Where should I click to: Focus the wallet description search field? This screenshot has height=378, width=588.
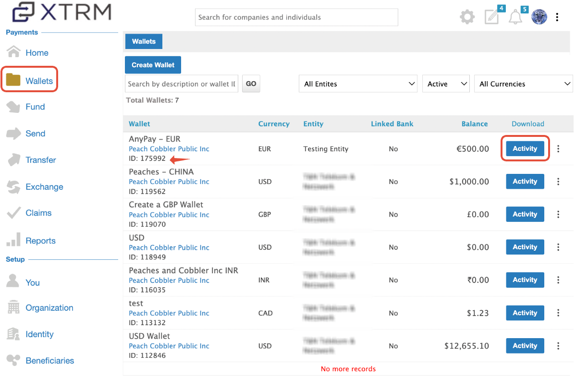pos(182,84)
